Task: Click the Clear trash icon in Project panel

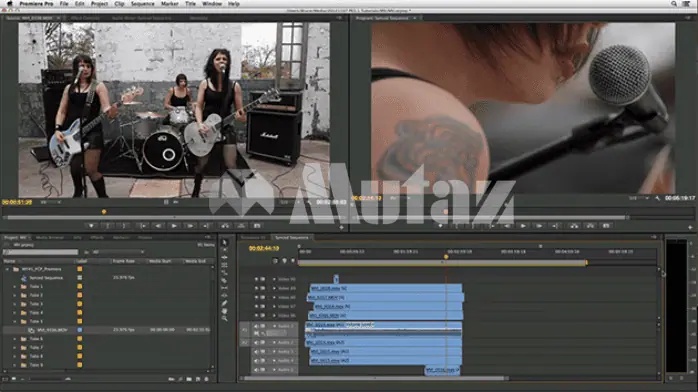Action: (x=207, y=379)
